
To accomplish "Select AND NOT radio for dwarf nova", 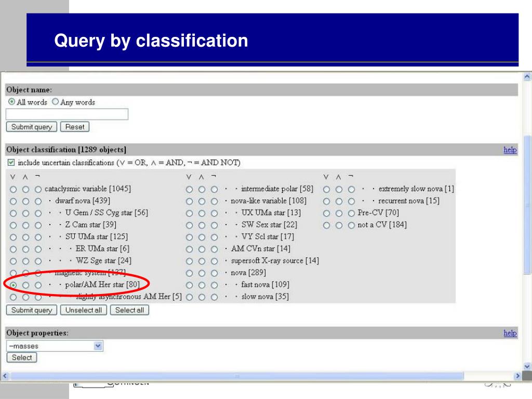I will tap(38, 201).
